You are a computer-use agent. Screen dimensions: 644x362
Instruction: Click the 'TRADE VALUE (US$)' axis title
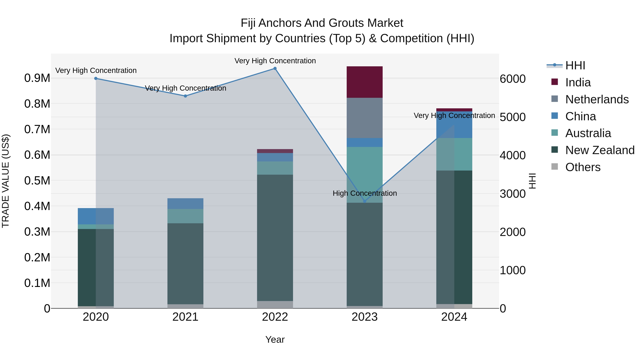coord(6,181)
